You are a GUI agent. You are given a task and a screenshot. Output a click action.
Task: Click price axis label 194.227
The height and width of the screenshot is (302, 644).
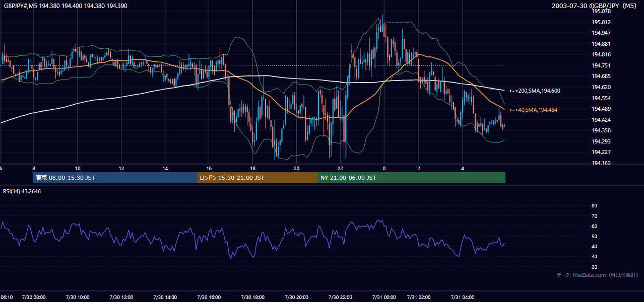click(x=601, y=152)
